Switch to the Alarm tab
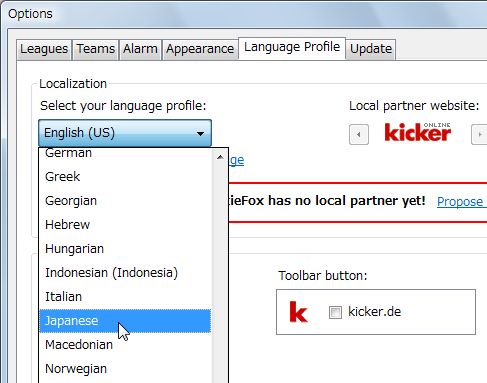This screenshot has width=487, height=383. click(140, 49)
